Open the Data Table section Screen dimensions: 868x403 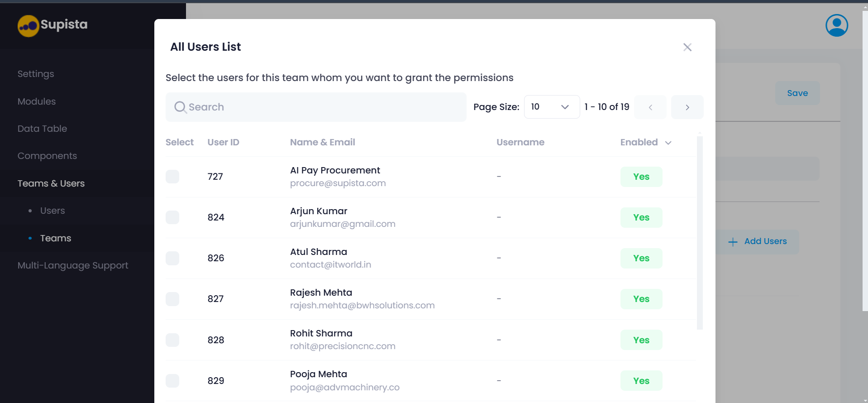(x=42, y=129)
